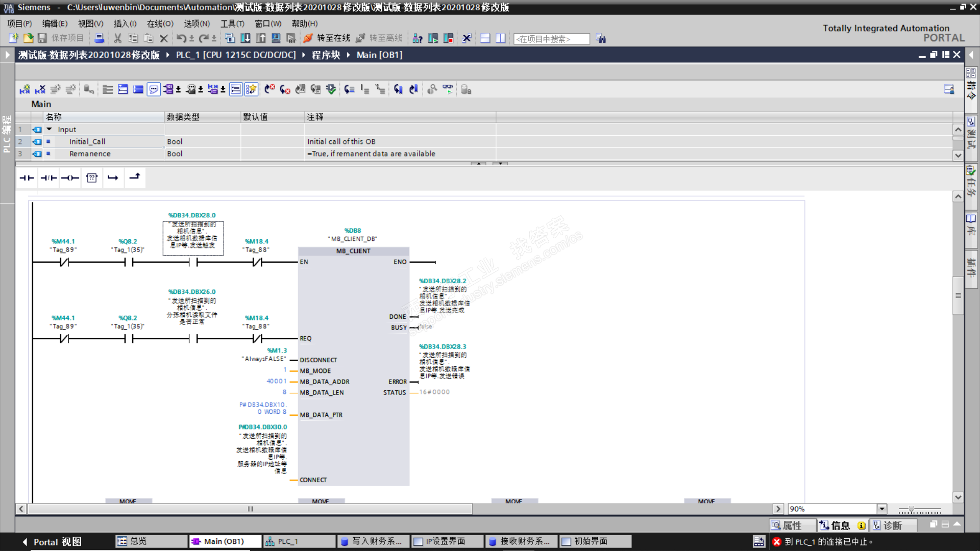Screen dimensions: 980x551
Task: Insert an empty box instruction
Action: pos(92,178)
